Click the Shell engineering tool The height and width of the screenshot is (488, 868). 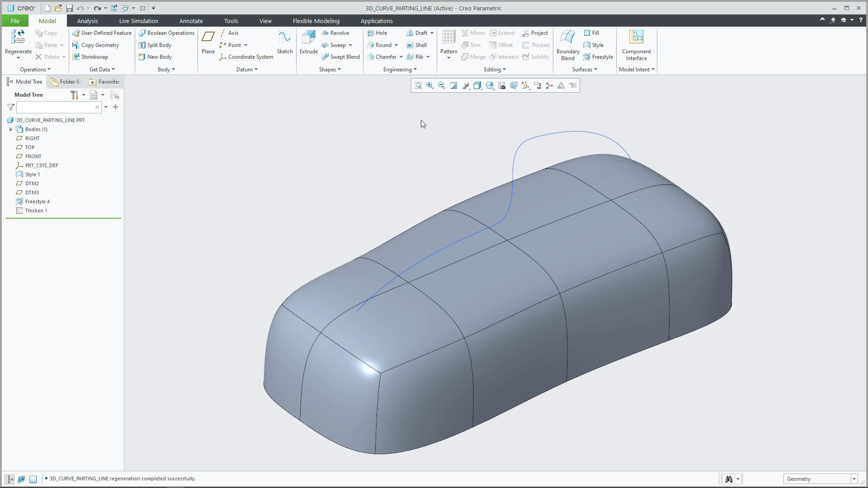click(416, 45)
